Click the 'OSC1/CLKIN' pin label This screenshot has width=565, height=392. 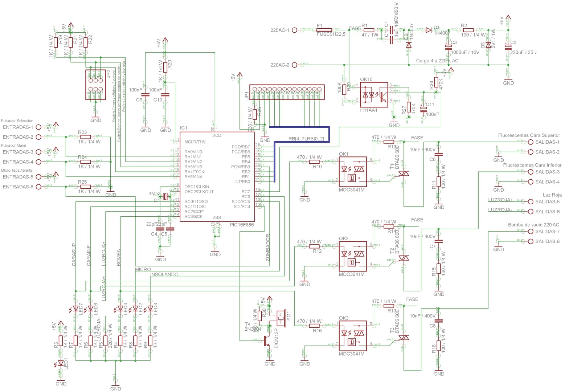197,187
